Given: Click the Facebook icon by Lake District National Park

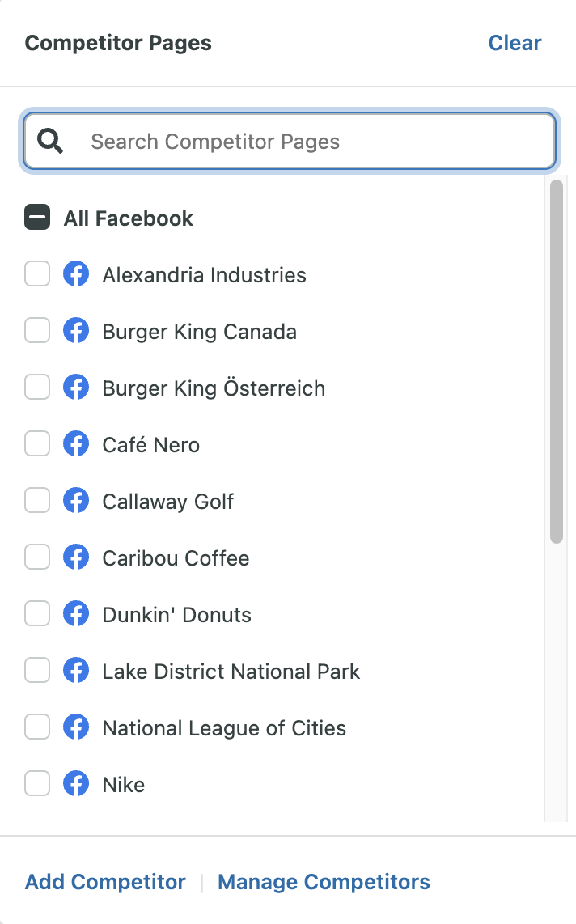Looking at the screenshot, I should click(x=76, y=670).
